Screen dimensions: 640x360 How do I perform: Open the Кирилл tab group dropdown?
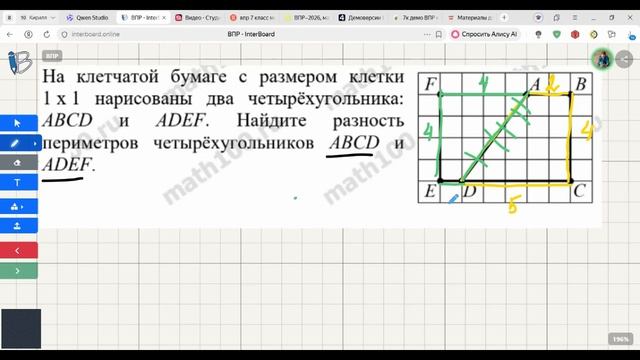click(37, 18)
